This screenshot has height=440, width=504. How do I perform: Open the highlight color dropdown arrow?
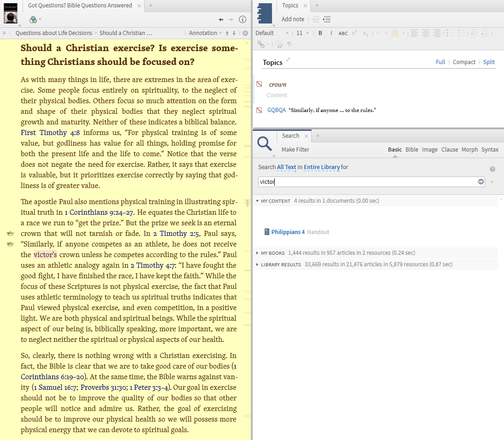[403, 33]
